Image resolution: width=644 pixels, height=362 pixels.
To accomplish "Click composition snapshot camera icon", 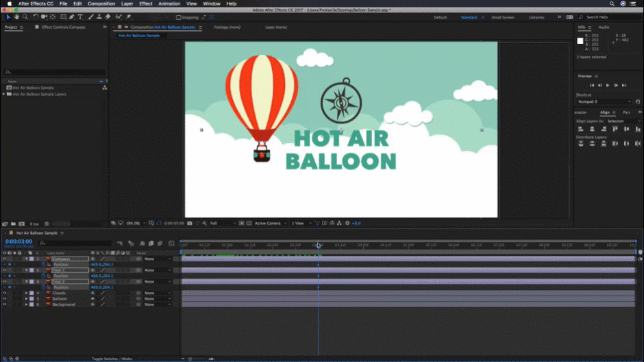I will pos(190,223).
